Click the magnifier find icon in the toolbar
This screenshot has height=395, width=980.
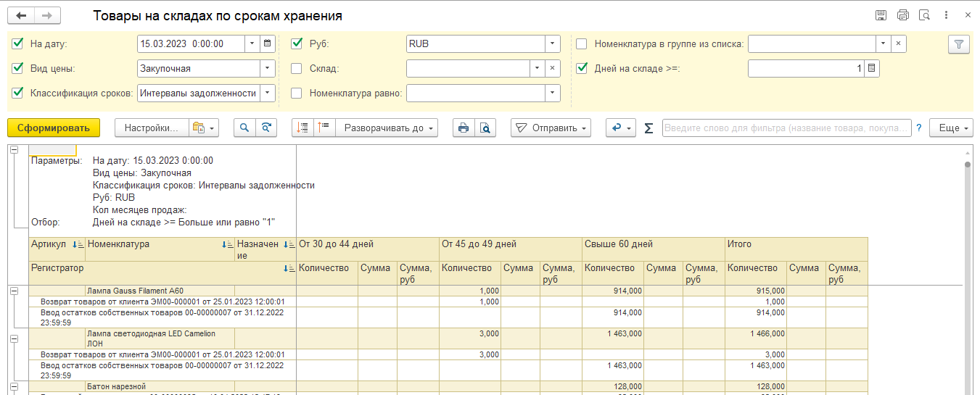pos(244,128)
